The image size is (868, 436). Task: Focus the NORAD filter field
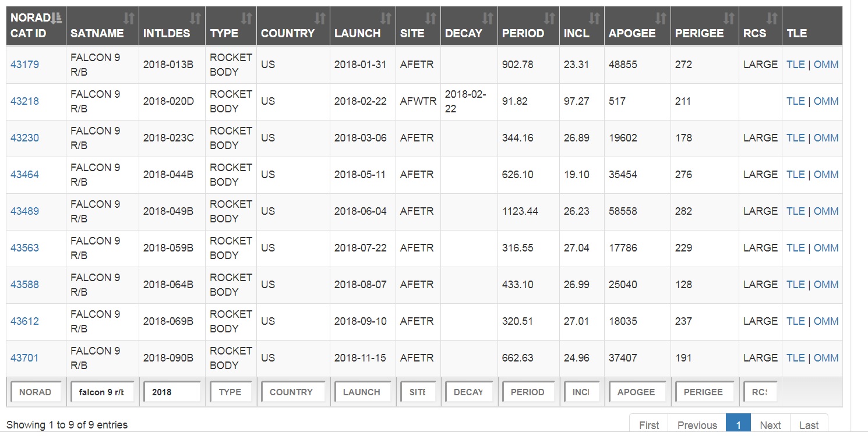[36, 392]
